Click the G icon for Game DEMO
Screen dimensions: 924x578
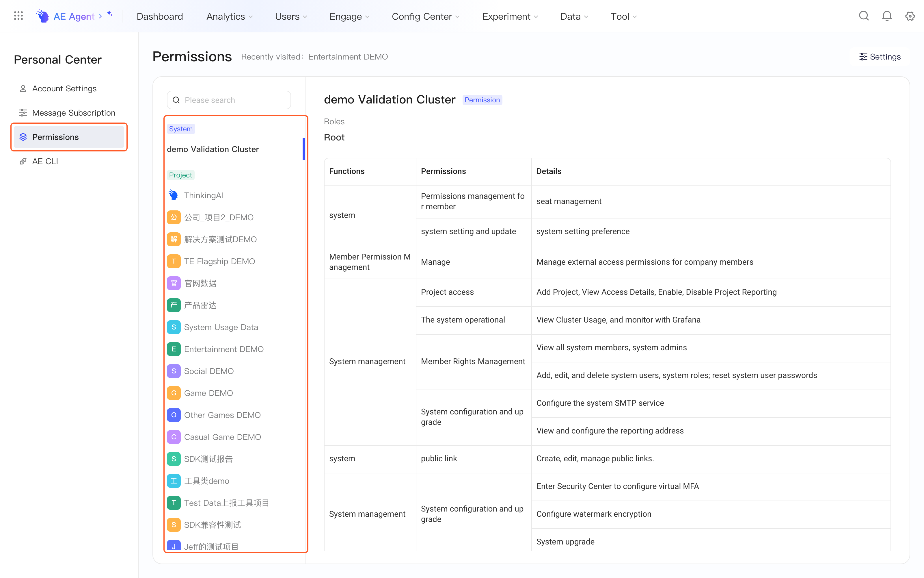pos(174,393)
